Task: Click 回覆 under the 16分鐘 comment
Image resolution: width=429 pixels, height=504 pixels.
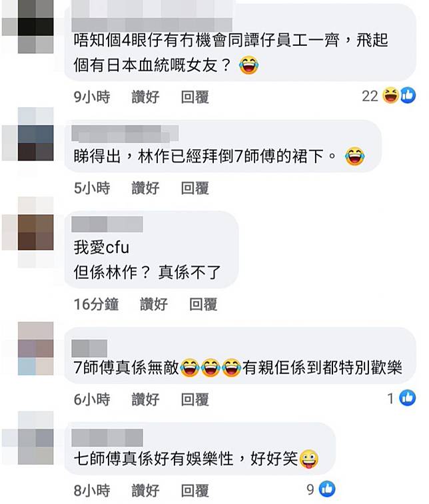Action: coord(203,304)
